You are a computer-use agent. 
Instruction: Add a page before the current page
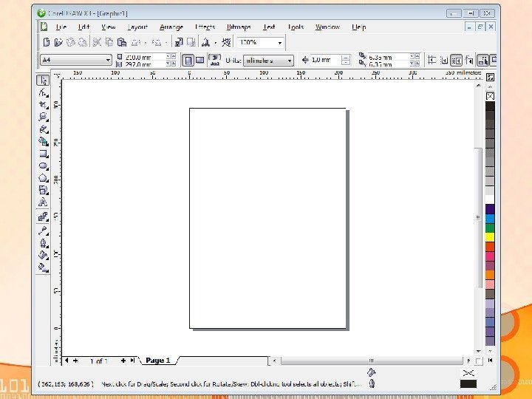click(75, 361)
